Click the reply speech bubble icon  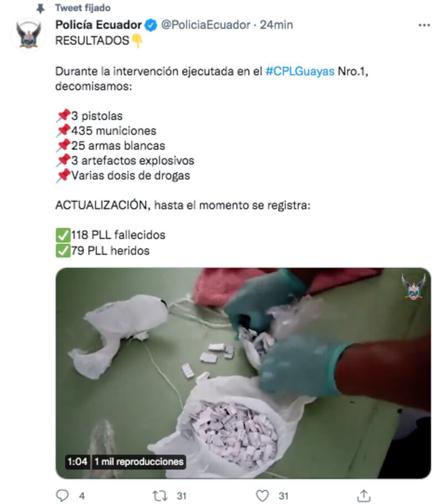(62, 495)
